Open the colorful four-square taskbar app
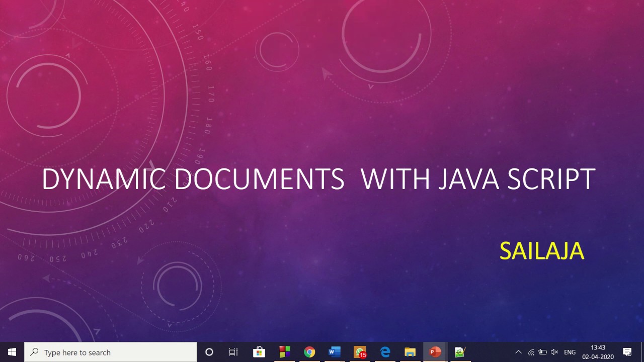644x362 pixels. [284, 352]
